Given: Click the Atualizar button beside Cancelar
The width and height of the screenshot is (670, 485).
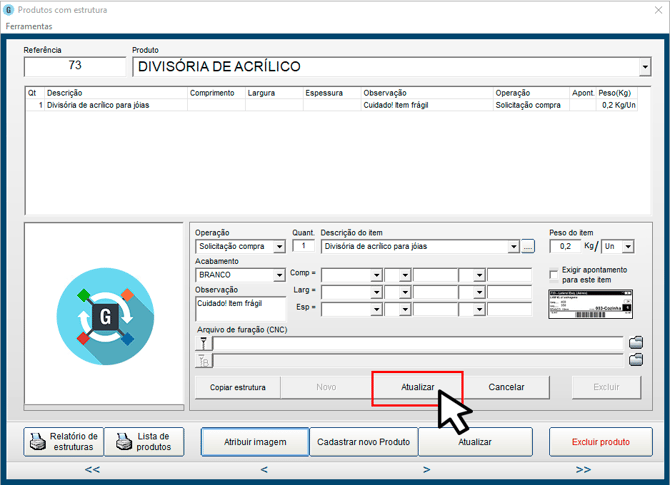Looking at the screenshot, I should [x=417, y=388].
